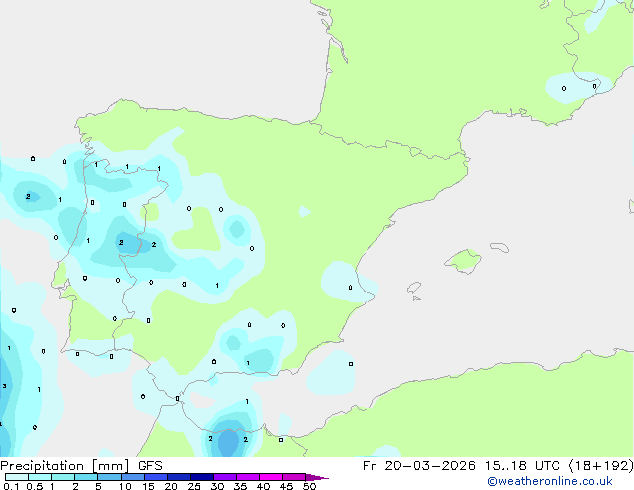
Task: Open the weatheronline.co.uk link
Action: (550, 481)
